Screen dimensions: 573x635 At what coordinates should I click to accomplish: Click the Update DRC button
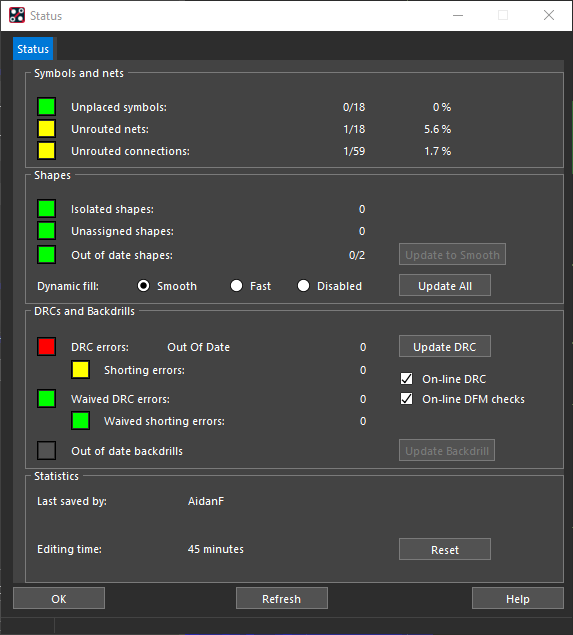[445, 346]
